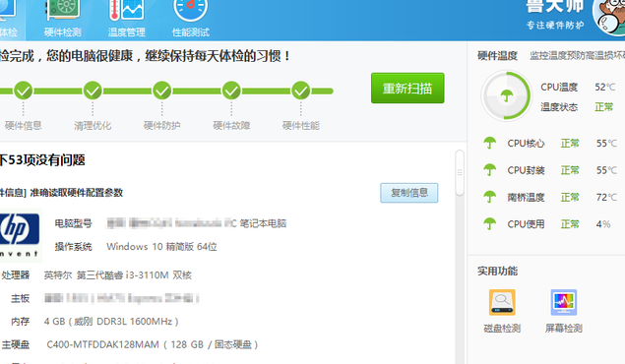Image resolution: width=625 pixels, height=364 pixels.
Task: Click the umbrella icon beside CPU使用
Action: pyautogui.click(x=489, y=224)
